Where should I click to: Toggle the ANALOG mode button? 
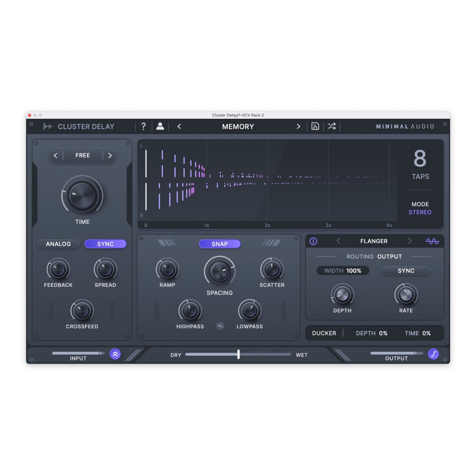[x=58, y=244]
